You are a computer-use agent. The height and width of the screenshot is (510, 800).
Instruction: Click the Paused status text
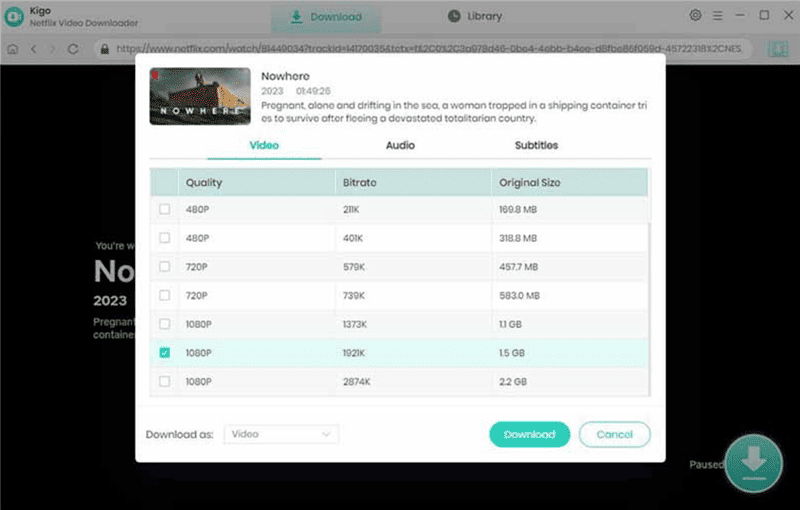click(x=706, y=464)
